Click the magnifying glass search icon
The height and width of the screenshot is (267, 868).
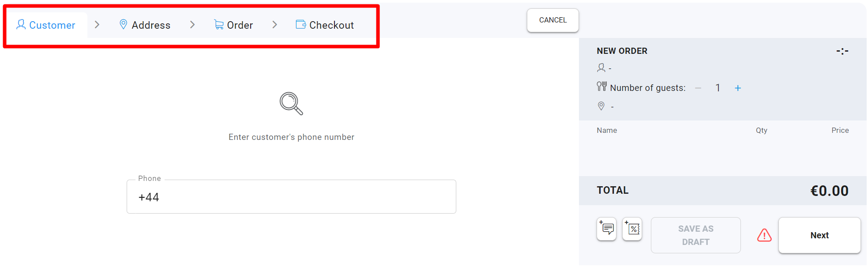pyautogui.click(x=291, y=104)
